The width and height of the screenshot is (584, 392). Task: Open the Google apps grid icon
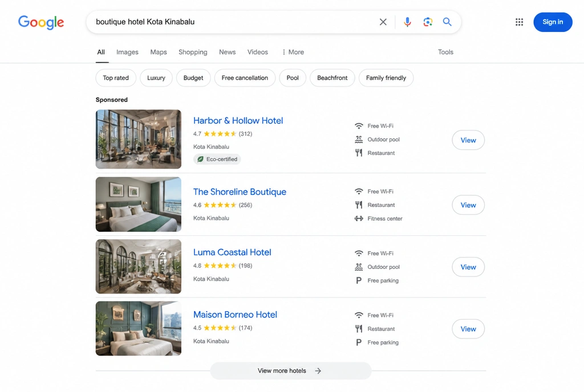(x=519, y=22)
